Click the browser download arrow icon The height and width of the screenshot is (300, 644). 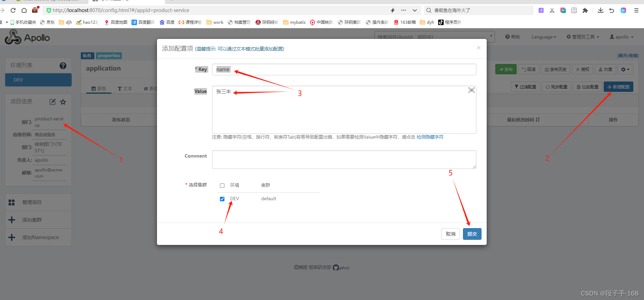601,10
